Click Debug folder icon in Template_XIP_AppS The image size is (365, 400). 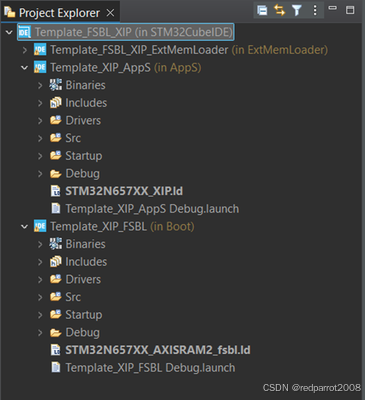coord(56,174)
